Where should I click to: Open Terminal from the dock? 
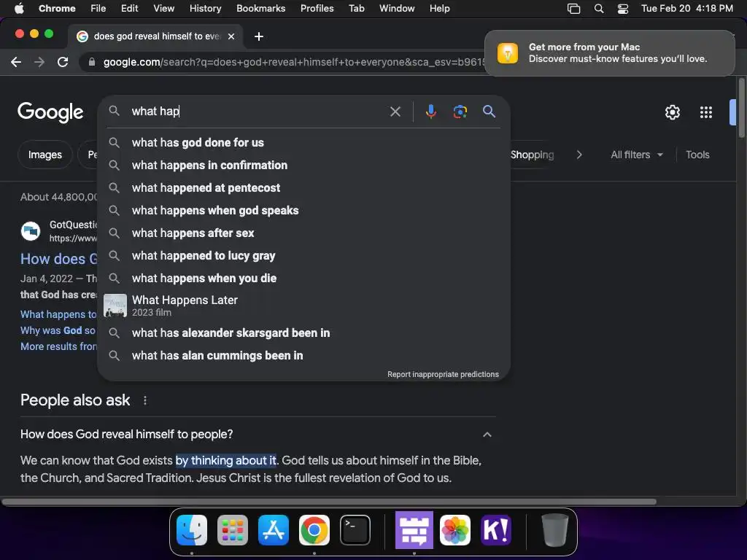(355, 530)
